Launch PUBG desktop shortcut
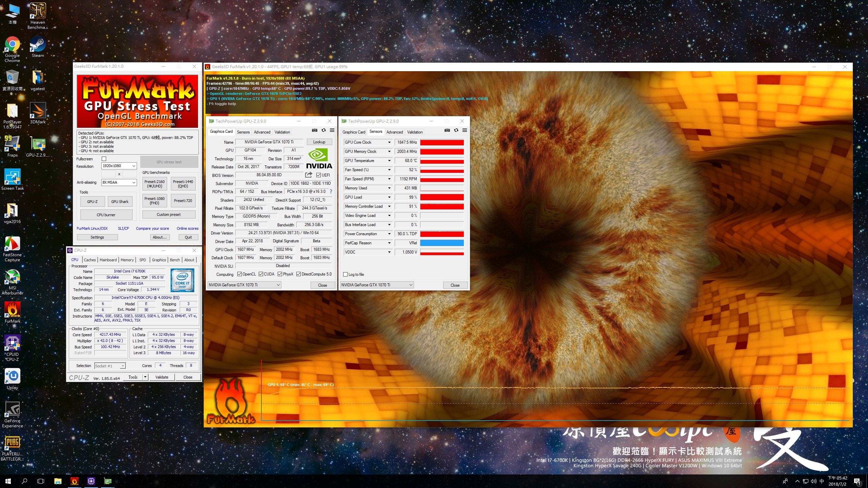Screen dimensions: 868x488 (12, 448)
